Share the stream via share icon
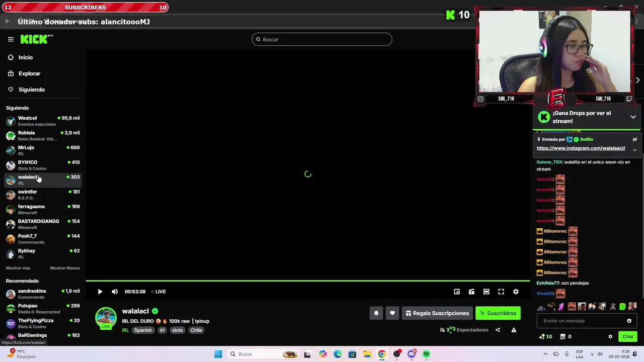 coord(498,330)
